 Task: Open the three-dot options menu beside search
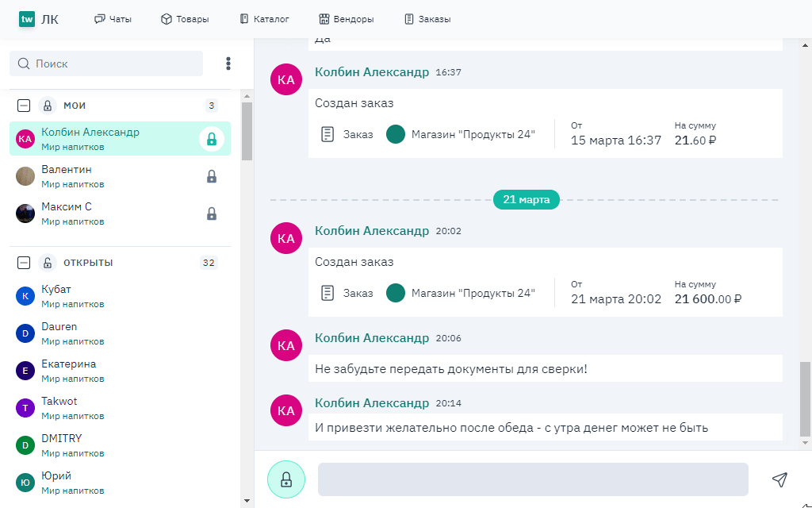point(228,63)
